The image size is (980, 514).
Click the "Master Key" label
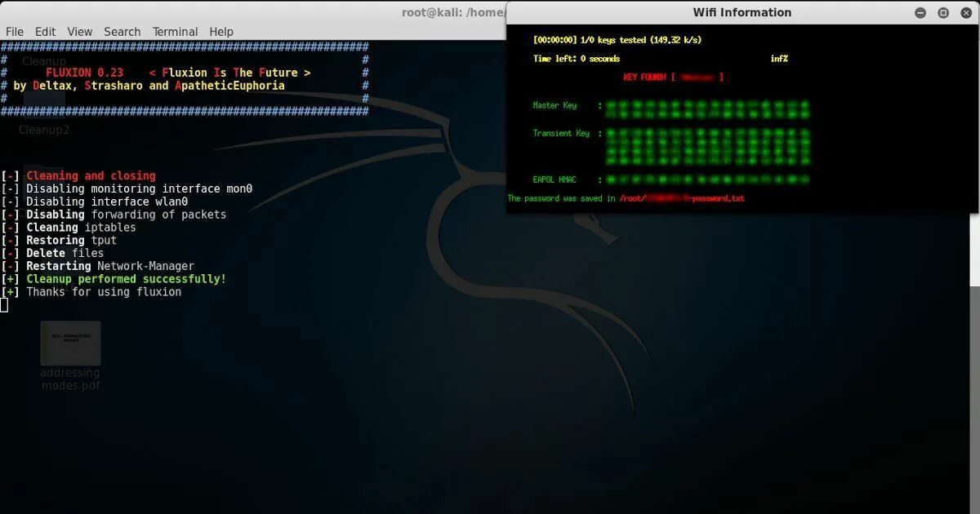555,105
